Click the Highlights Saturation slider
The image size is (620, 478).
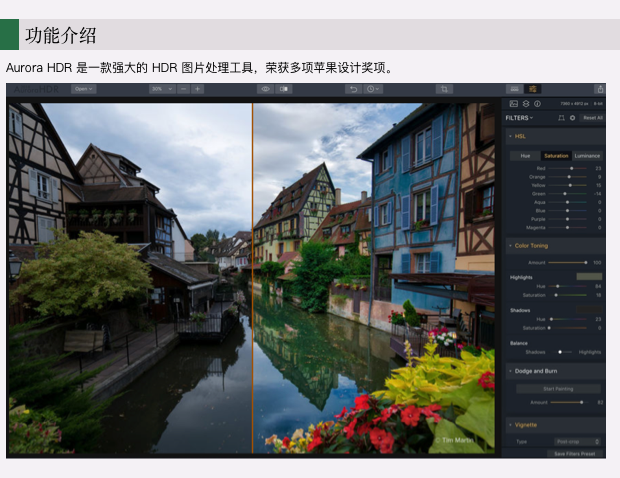coord(567,295)
